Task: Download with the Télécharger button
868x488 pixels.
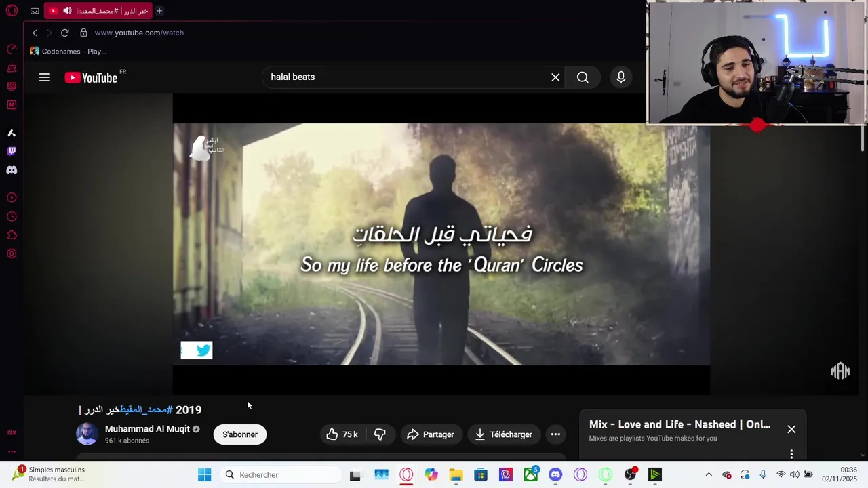Action: pyautogui.click(x=503, y=434)
